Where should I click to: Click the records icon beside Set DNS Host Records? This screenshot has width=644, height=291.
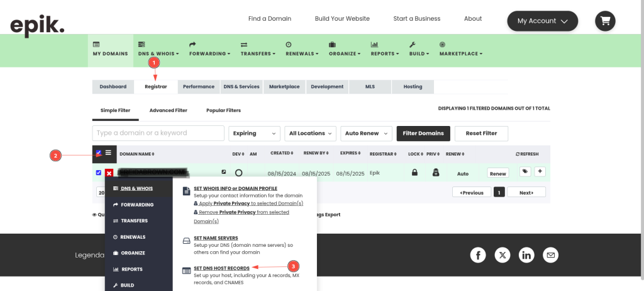coord(186,271)
